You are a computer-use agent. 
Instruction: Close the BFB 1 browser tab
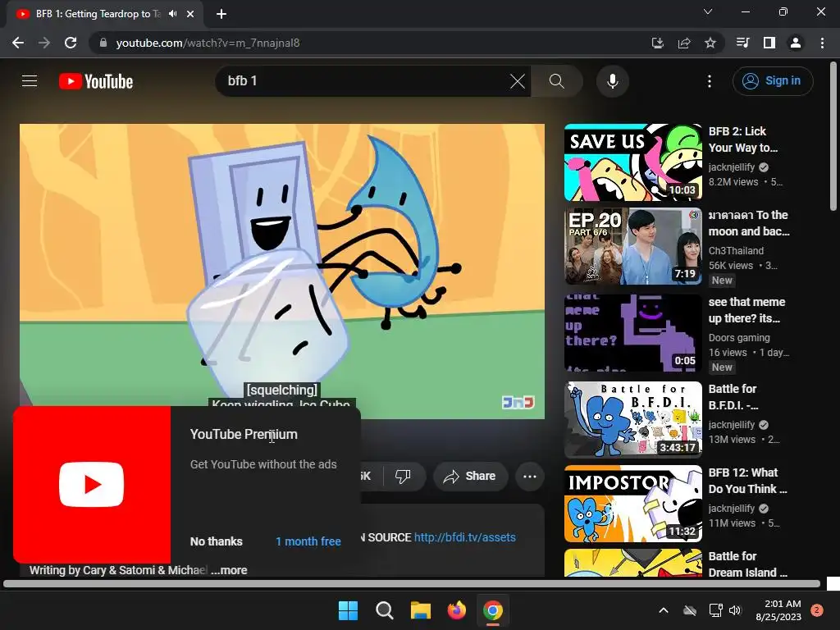pyautogui.click(x=190, y=14)
